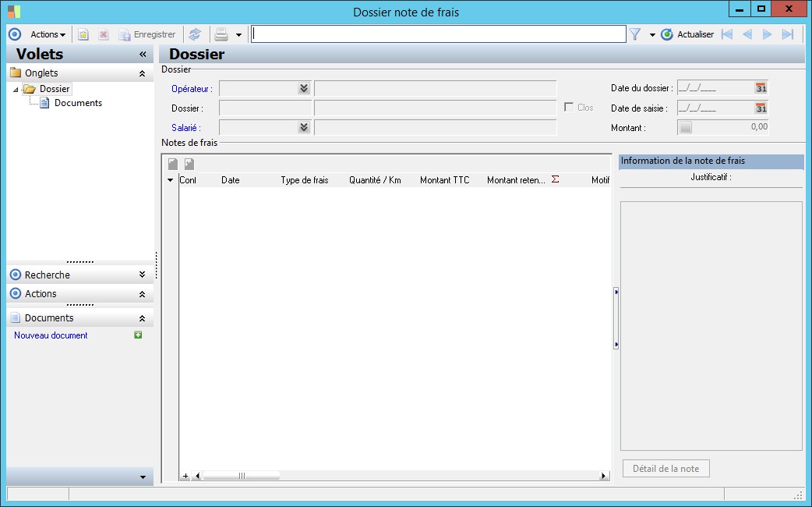Viewport: 812px width, 507px height.
Task: Click the green plus next to Nouveau document
Action: click(138, 335)
